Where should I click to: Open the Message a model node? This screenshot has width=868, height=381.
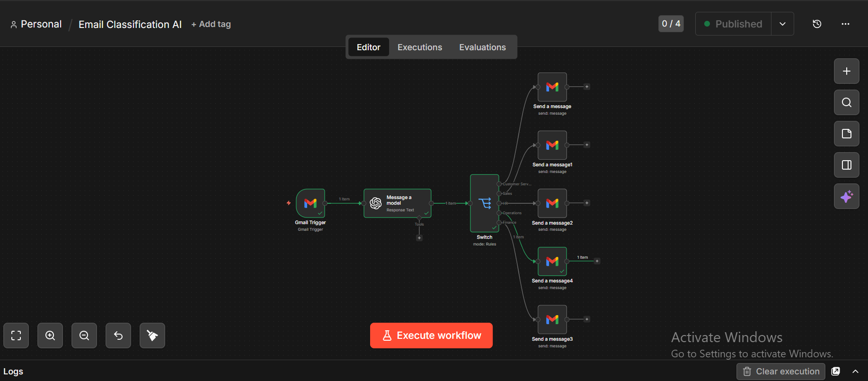398,203
